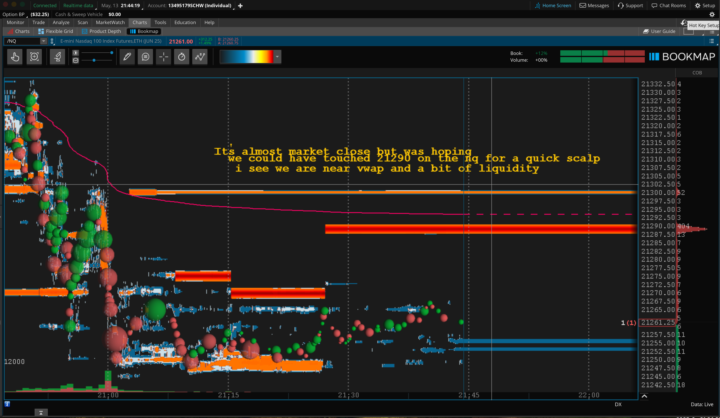720x418 pixels.
Task: Adjust the lower heatmap contrast slider
Action: (96, 61)
